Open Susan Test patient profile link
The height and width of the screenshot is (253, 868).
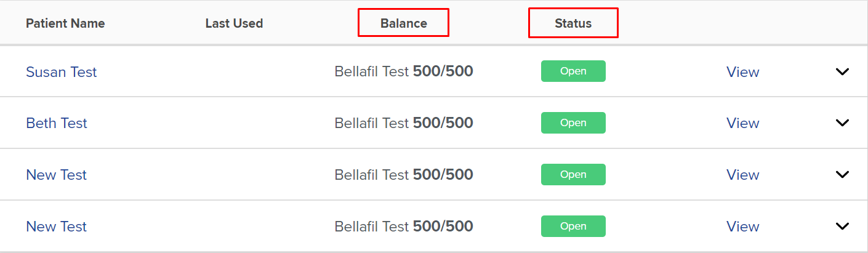point(61,72)
